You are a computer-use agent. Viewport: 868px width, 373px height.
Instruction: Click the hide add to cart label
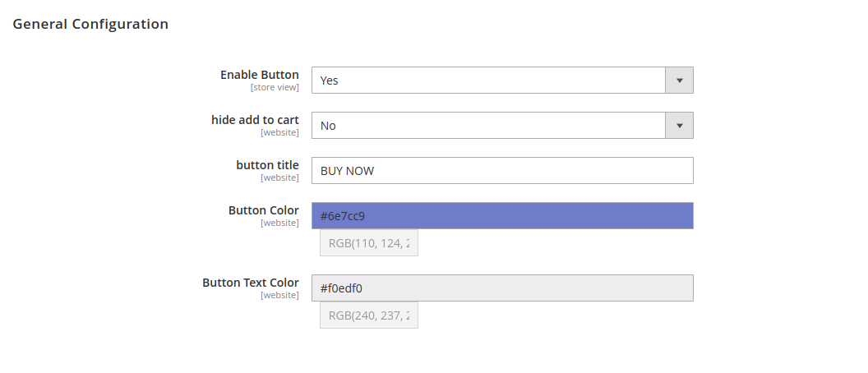(x=255, y=120)
